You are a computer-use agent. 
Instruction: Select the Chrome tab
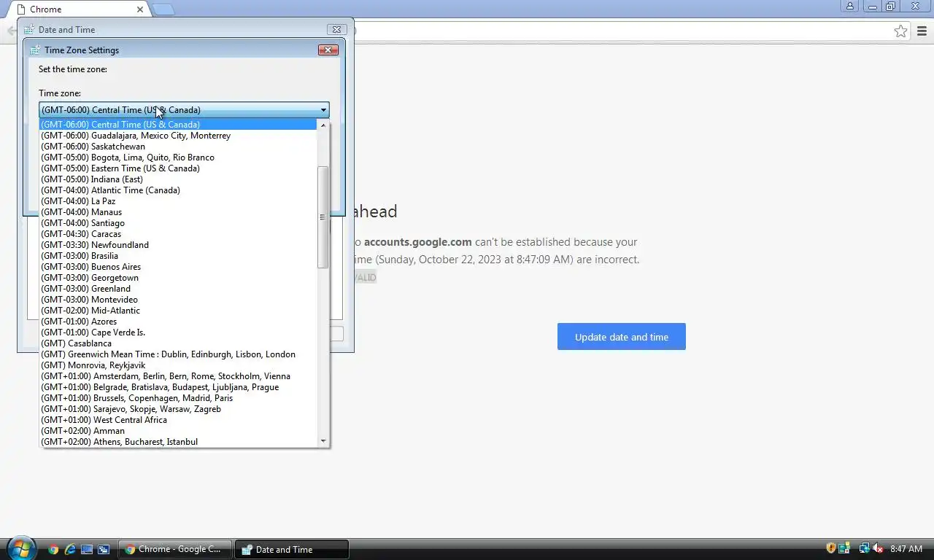[78, 9]
